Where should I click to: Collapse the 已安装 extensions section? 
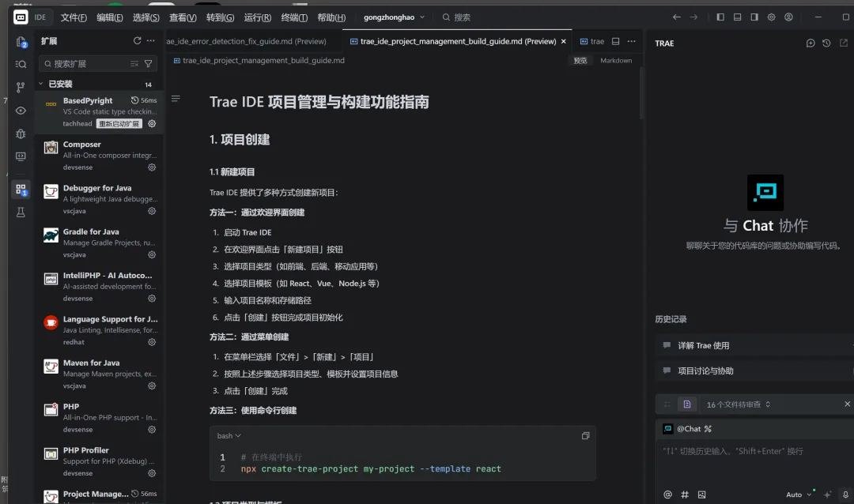click(41, 84)
